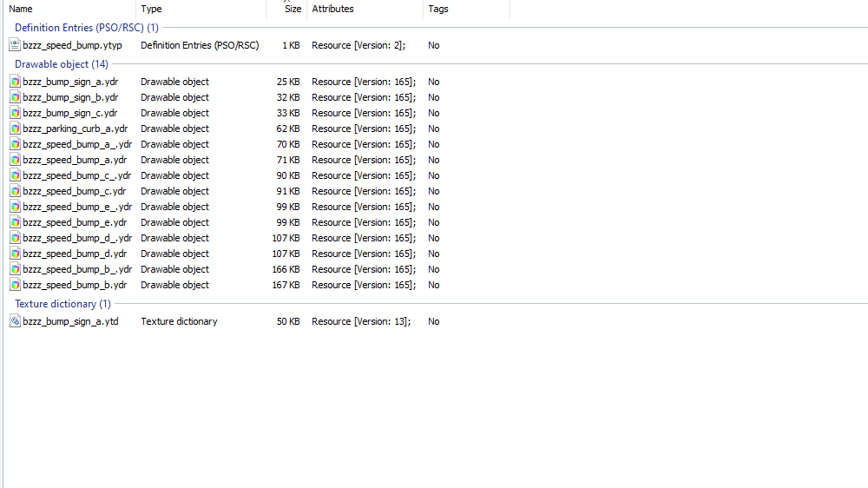Click the bzzz_speed_bump_d_.ydr file icon

coord(15,238)
